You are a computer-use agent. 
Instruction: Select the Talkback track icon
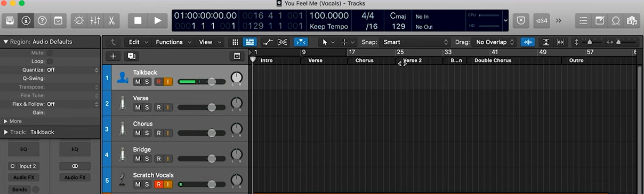(x=123, y=77)
